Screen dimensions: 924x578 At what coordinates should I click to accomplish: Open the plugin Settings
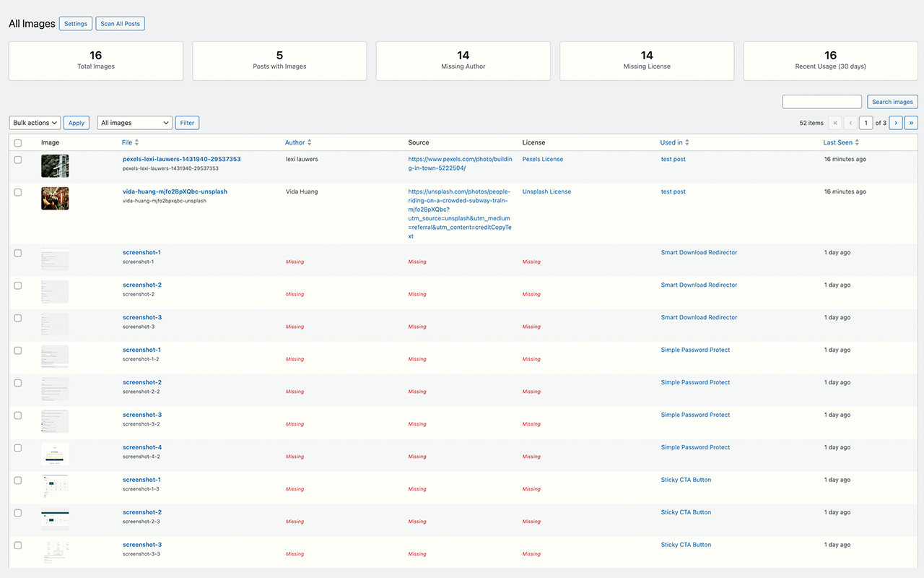pos(75,23)
